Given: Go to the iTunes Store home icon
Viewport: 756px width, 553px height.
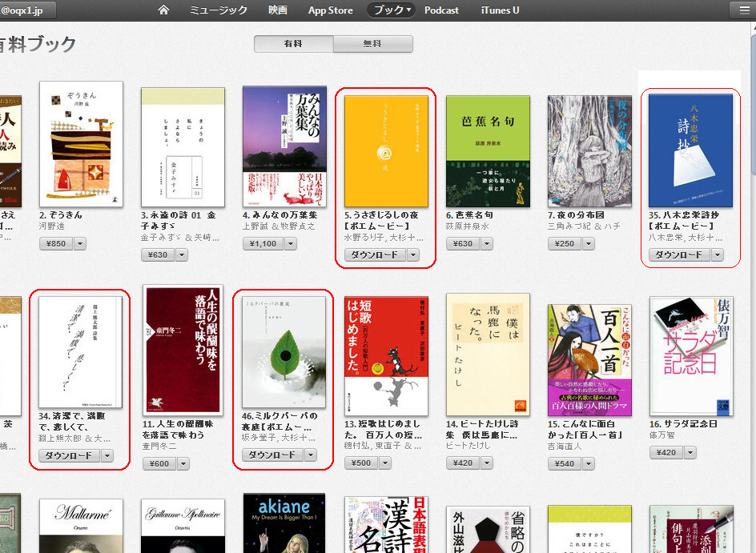Looking at the screenshot, I should click(163, 10).
